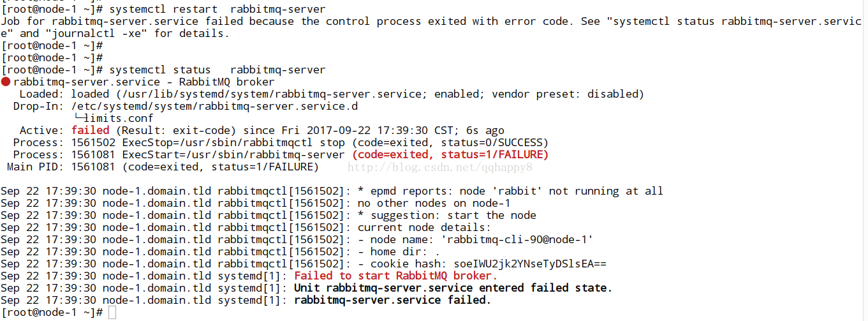Viewport: 868px width, 321px height.
Task: Click the red '(code=exited, status=1/FAILURE)' text
Action: coord(450,154)
